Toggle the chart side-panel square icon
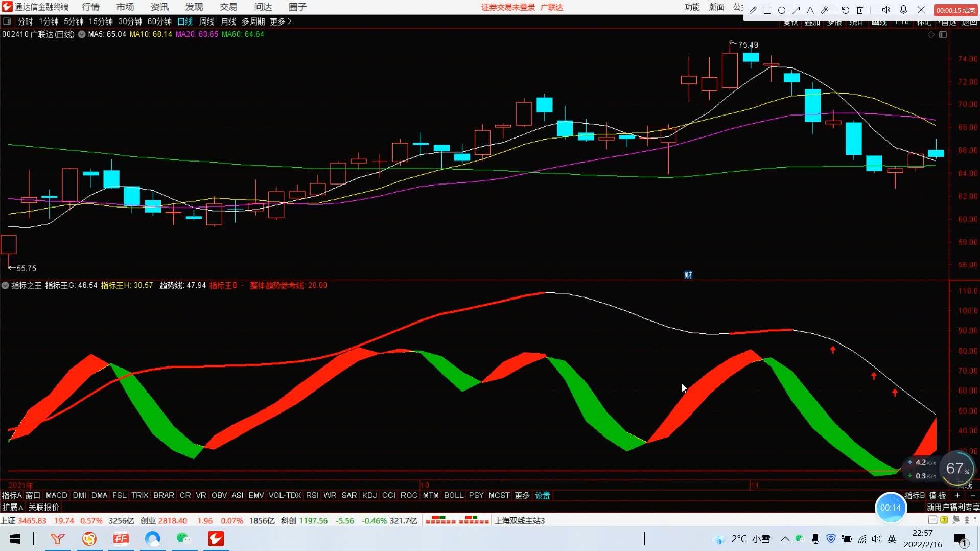 pyautogui.click(x=943, y=35)
